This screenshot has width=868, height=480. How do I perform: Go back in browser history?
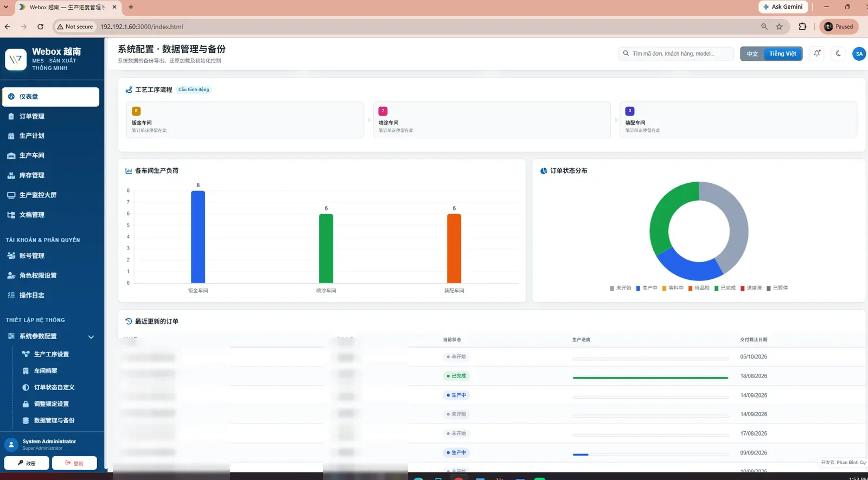click(x=7, y=27)
